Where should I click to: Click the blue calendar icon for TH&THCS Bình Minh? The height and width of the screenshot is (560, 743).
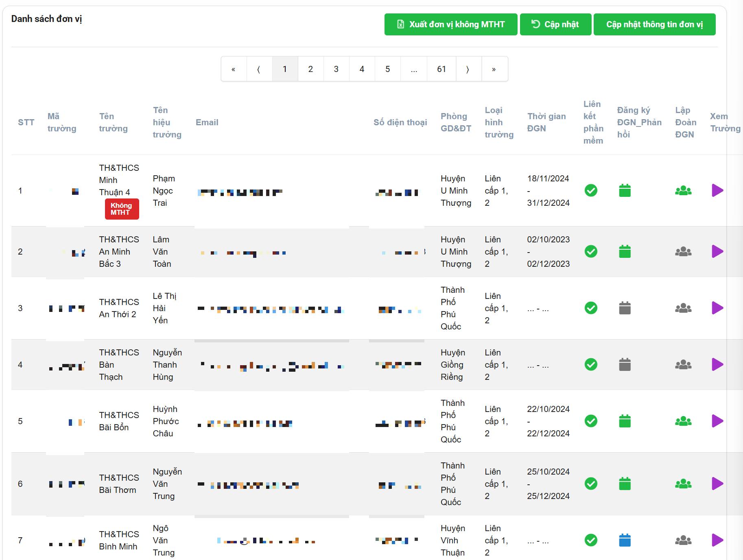[625, 540]
